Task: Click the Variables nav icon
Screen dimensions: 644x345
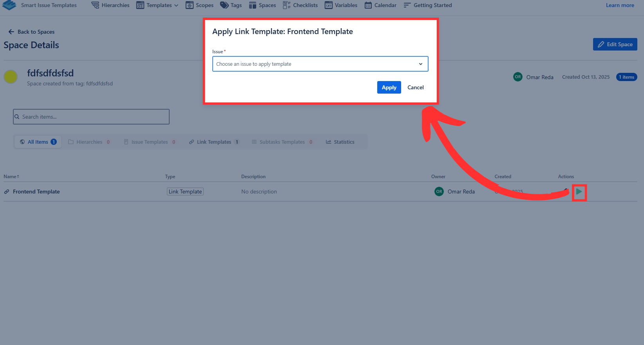Action: tap(329, 5)
